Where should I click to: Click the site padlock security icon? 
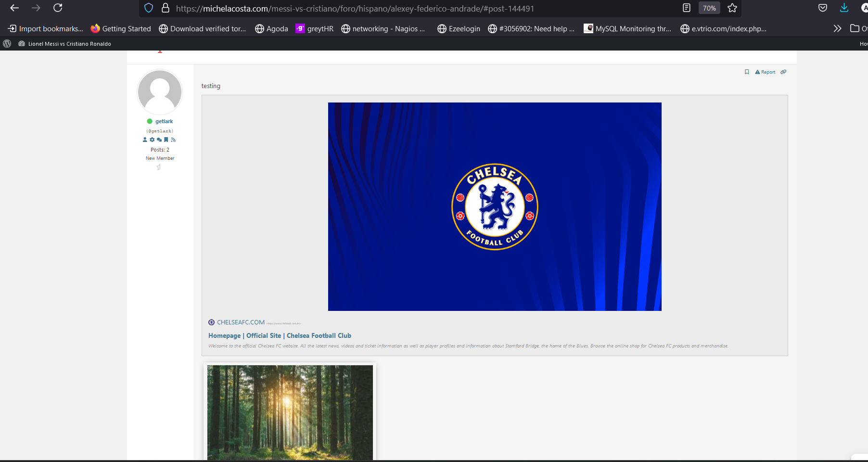click(166, 8)
